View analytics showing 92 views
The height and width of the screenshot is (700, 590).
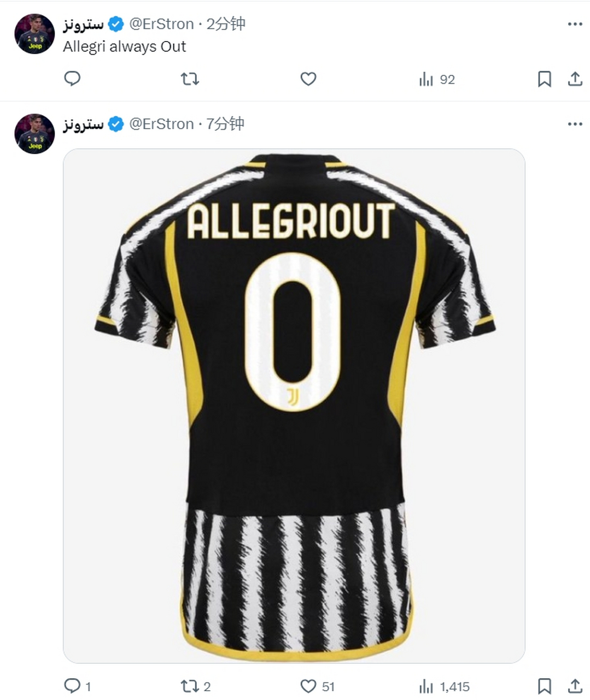436,80
